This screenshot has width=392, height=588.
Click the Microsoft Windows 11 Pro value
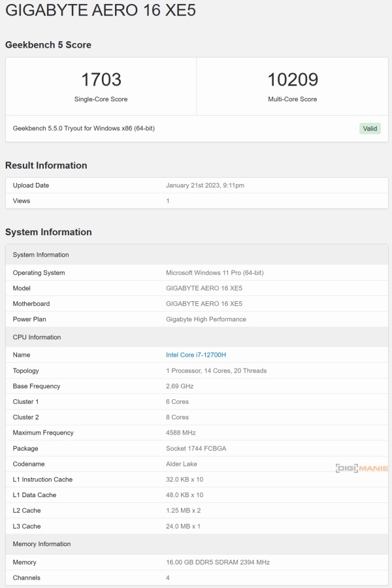pos(214,272)
